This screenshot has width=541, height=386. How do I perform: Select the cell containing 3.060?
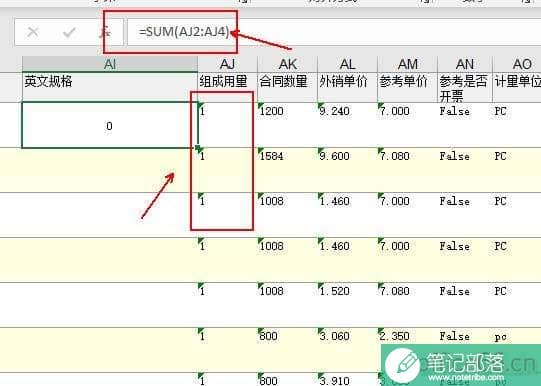point(347,350)
